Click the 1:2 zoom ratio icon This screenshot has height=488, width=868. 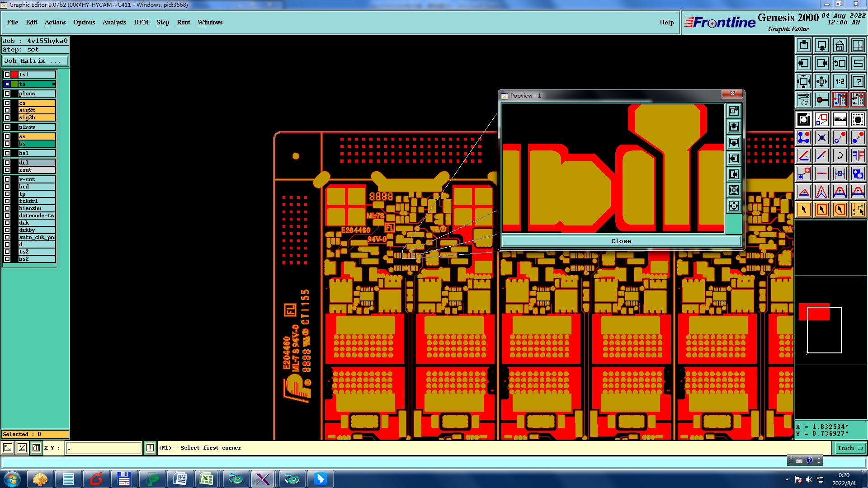(x=840, y=82)
